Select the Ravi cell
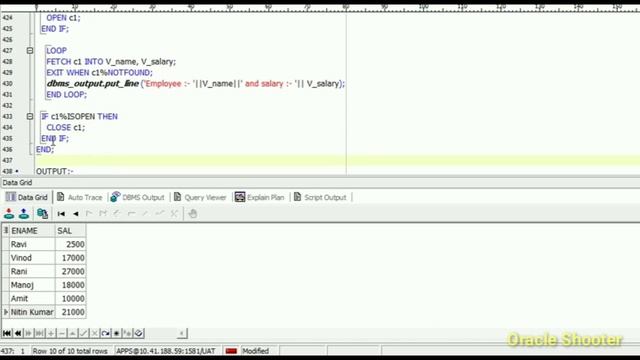The image size is (640, 360). click(32, 244)
